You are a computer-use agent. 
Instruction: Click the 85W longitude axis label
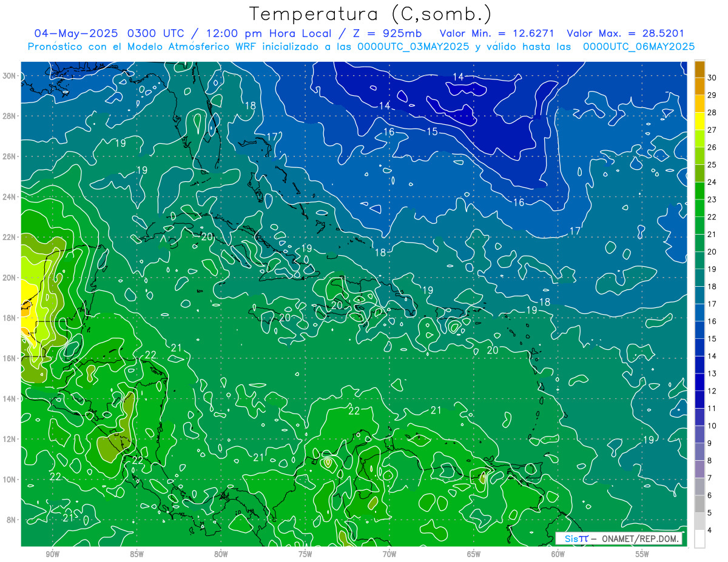(136, 554)
